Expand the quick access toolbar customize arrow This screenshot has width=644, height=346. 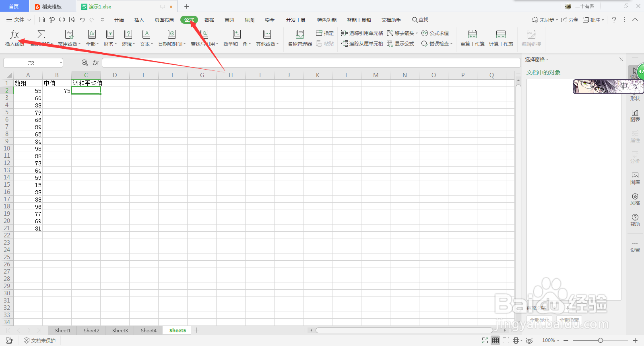point(102,20)
